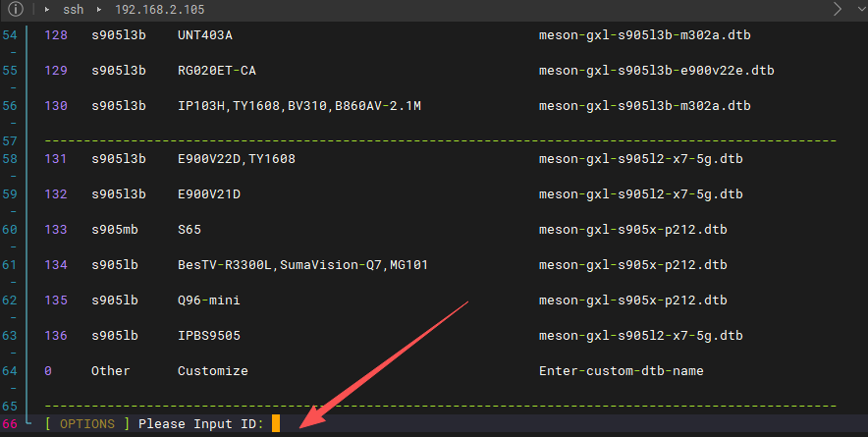This screenshot has width=868, height=437.
Task: Click the Enter-custom-dtb-name text
Action: (621, 371)
